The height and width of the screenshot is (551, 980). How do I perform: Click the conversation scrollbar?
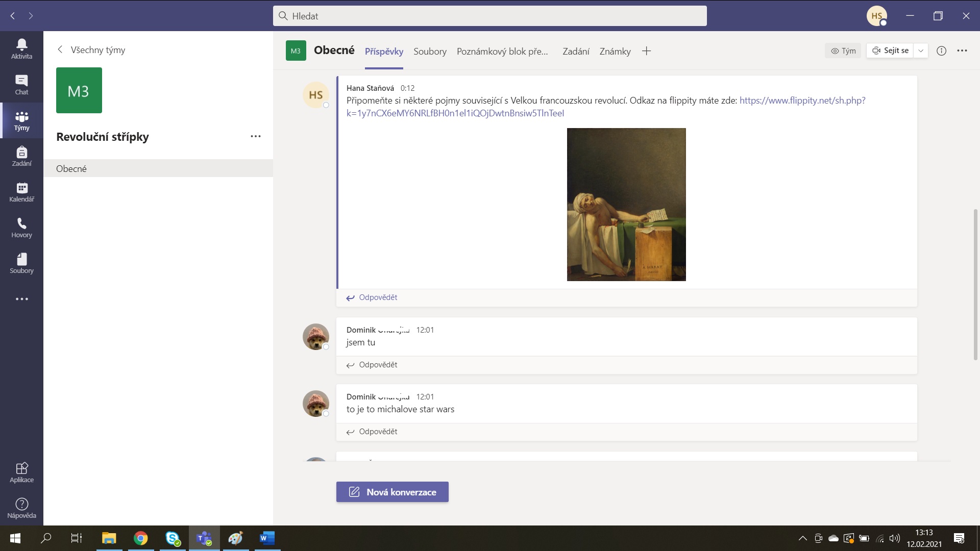coord(976,284)
